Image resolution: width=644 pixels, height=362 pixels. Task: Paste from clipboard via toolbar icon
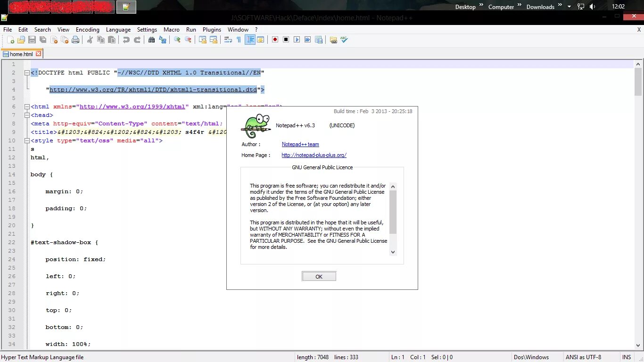(x=112, y=40)
